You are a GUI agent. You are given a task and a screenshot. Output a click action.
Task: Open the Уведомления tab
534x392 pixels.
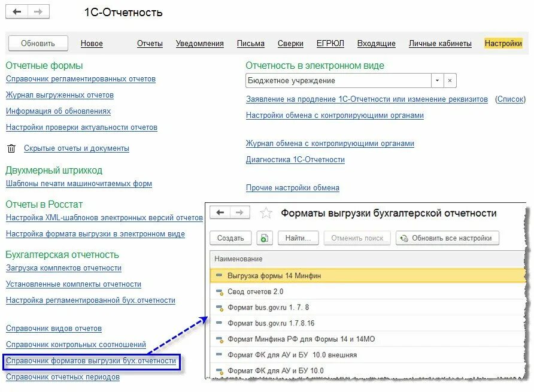[199, 44]
